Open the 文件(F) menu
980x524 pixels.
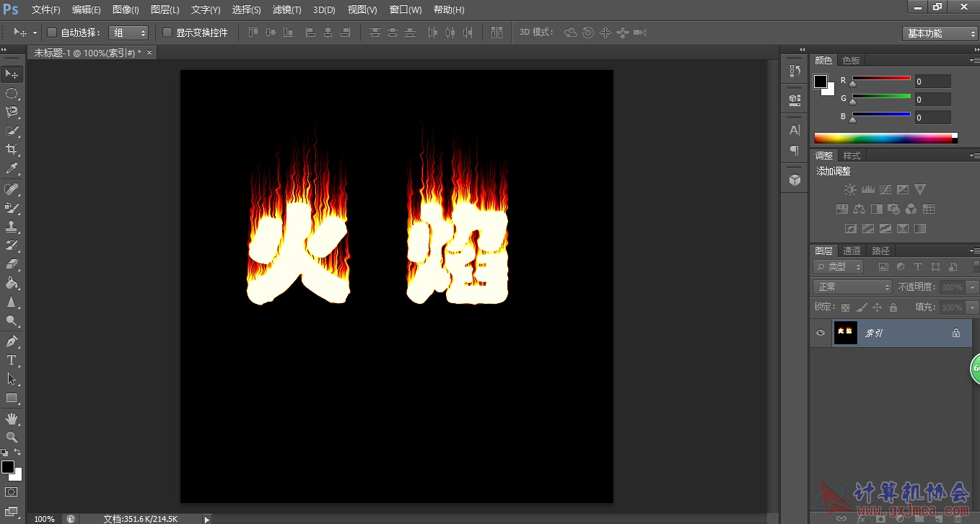[x=46, y=10]
